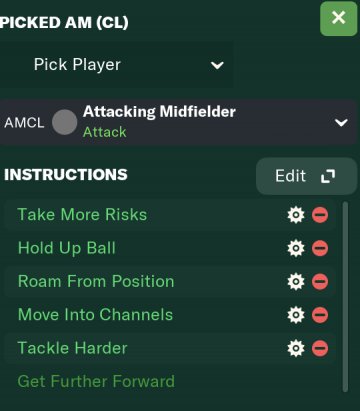Select the Get Further Forward instruction

pyautogui.click(x=96, y=381)
